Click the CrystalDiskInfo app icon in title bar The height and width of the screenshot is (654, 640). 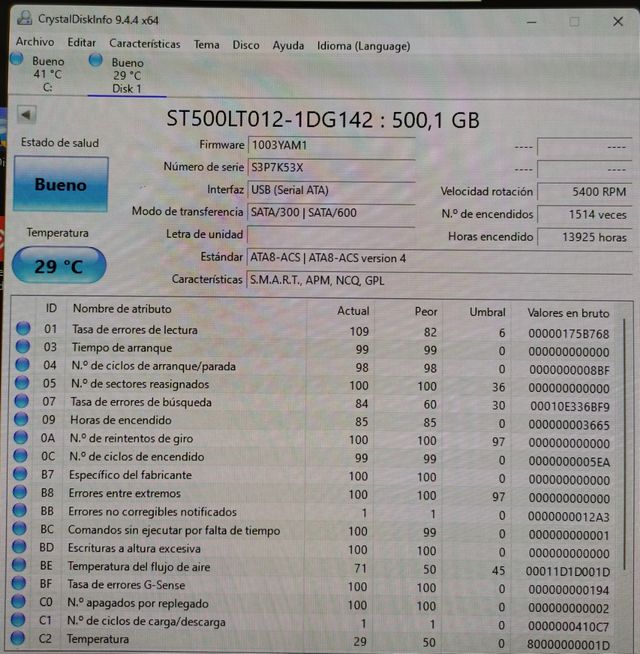[x=25, y=18]
